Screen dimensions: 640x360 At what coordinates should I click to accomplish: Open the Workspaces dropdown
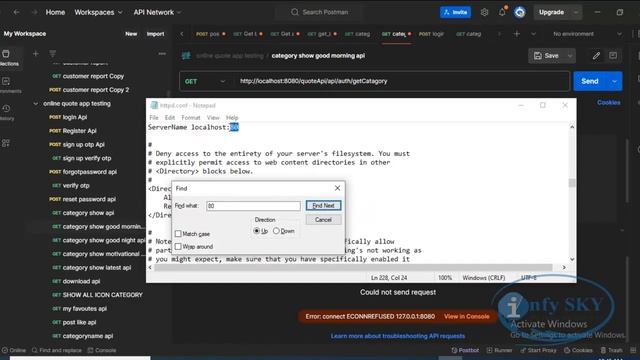[98, 12]
